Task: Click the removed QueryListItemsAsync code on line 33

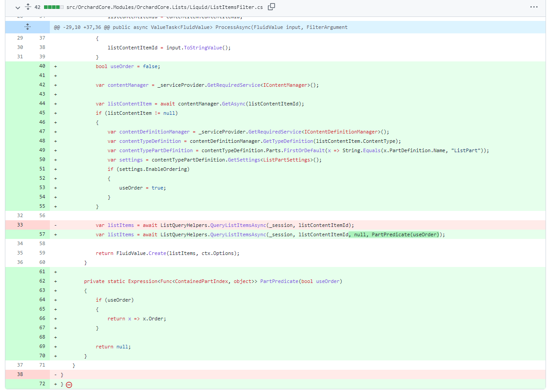Action: pyautogui.click(x=225, y=225)
